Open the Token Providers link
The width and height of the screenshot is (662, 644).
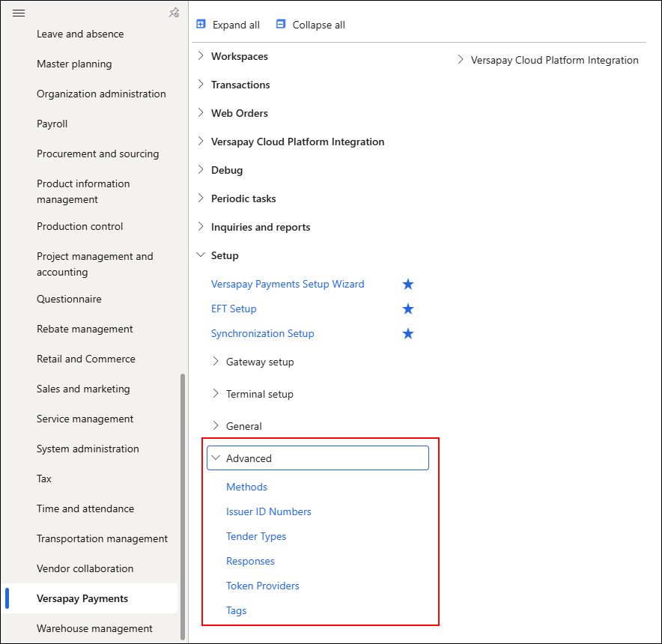(x=263, y=586)
